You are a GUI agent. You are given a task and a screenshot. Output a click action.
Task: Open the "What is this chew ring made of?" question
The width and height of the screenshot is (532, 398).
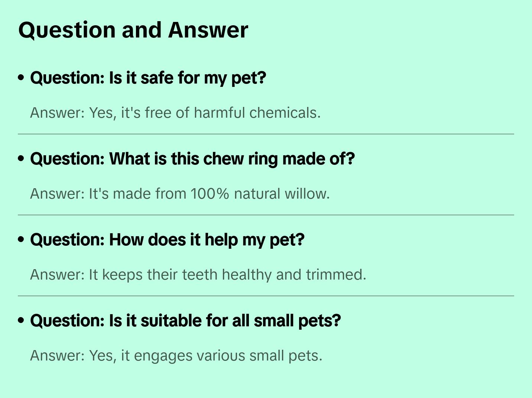192,159
